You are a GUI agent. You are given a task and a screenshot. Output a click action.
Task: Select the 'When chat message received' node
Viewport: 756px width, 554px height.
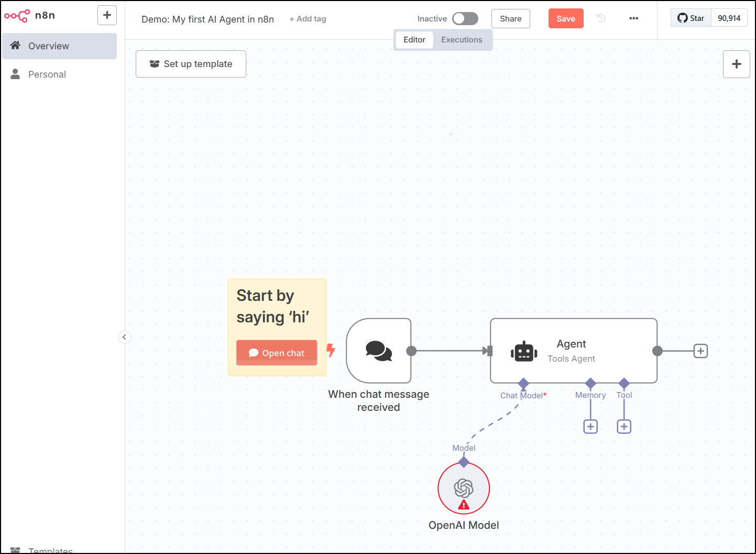379,351
